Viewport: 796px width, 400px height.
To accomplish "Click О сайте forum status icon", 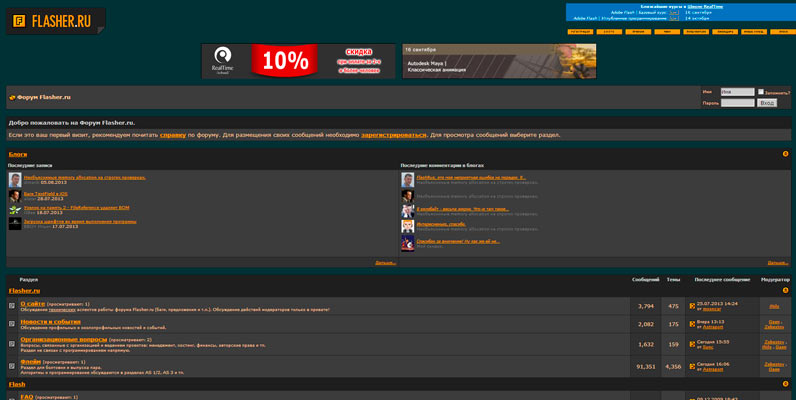I will 12,306.
